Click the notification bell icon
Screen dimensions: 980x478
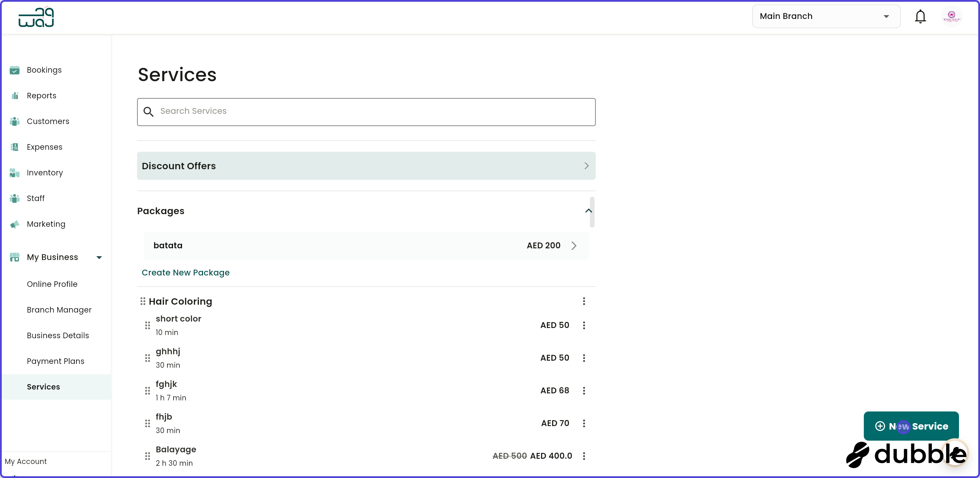921,16
